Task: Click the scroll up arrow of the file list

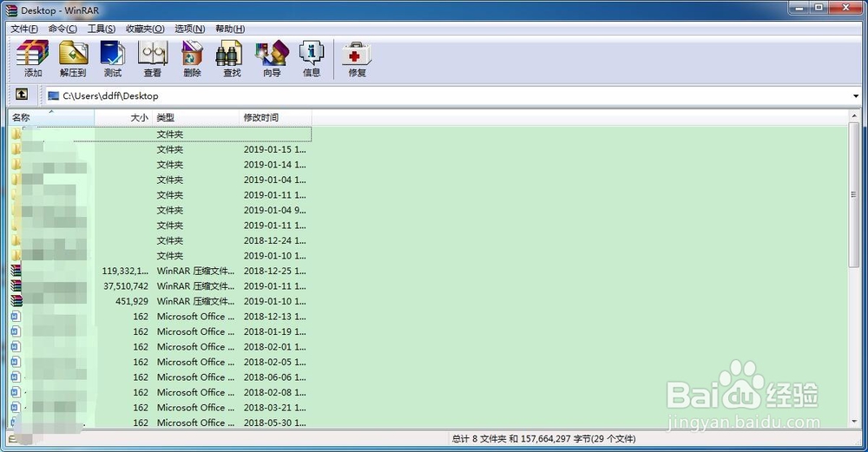Action: 853,116
